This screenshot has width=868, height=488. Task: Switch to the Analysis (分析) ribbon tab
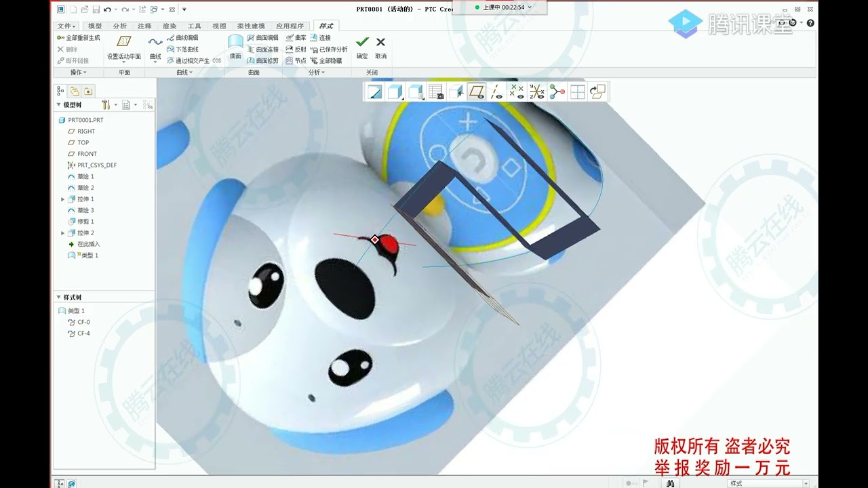(119, 26)
